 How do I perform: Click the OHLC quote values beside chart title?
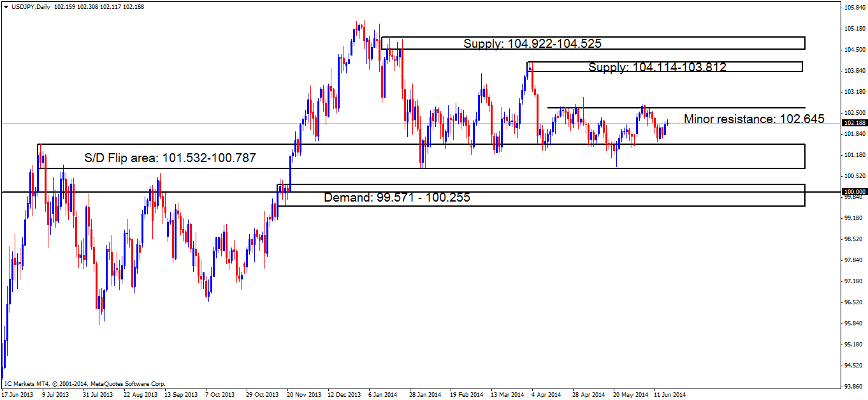pyautogui.click(x=99, y=6)
